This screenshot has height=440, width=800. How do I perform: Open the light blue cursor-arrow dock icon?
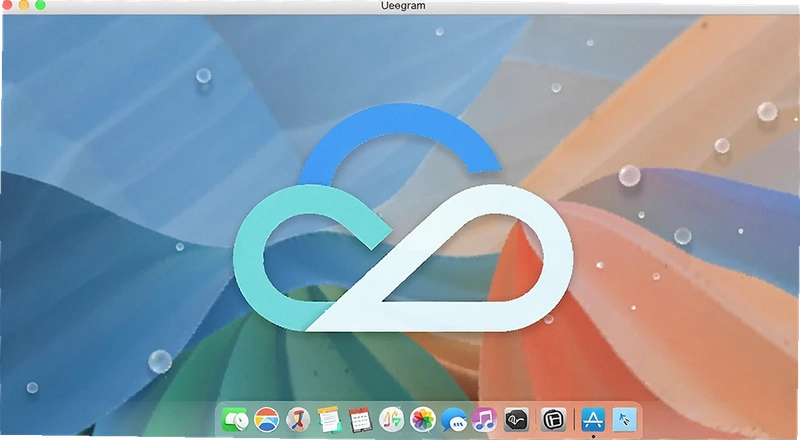point(624,420)
